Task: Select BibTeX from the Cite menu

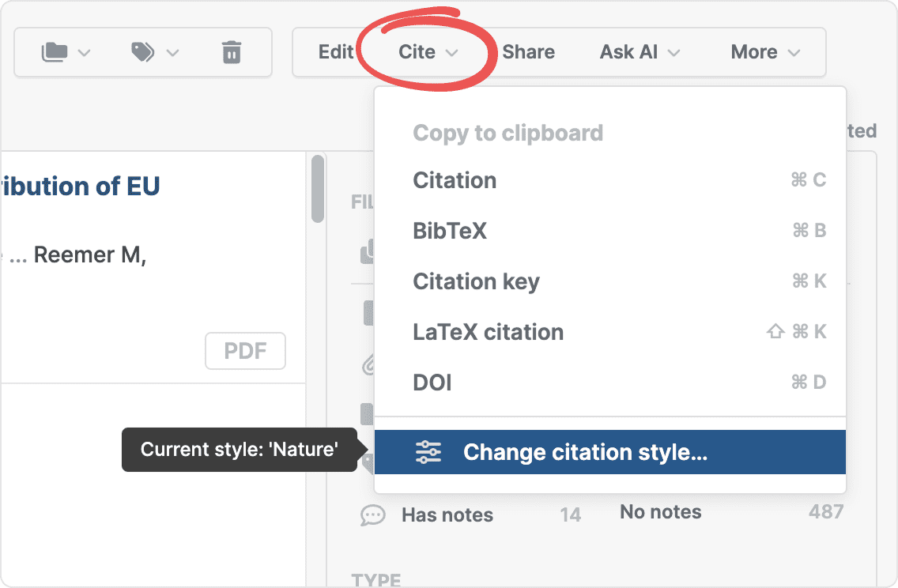Action: point(450,231)
